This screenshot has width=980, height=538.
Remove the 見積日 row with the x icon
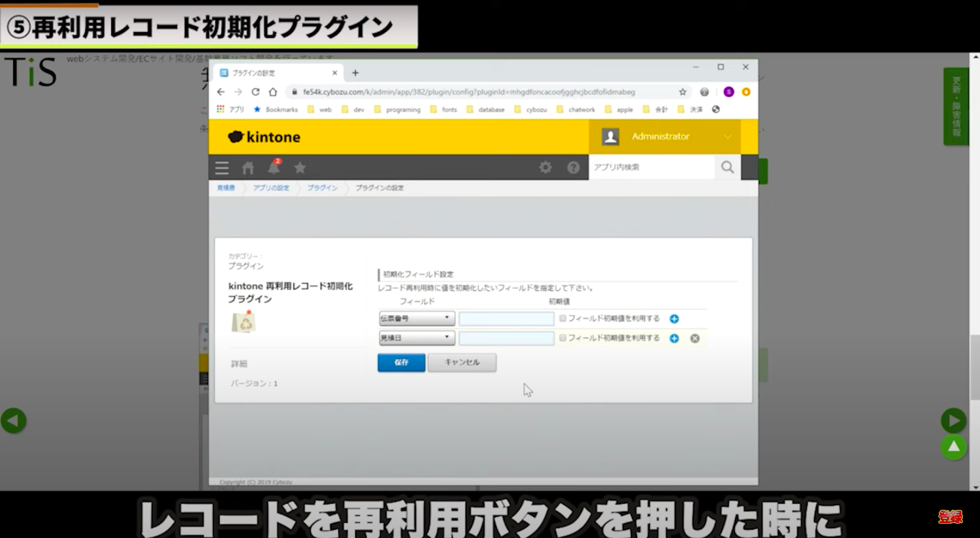(695, 338)
